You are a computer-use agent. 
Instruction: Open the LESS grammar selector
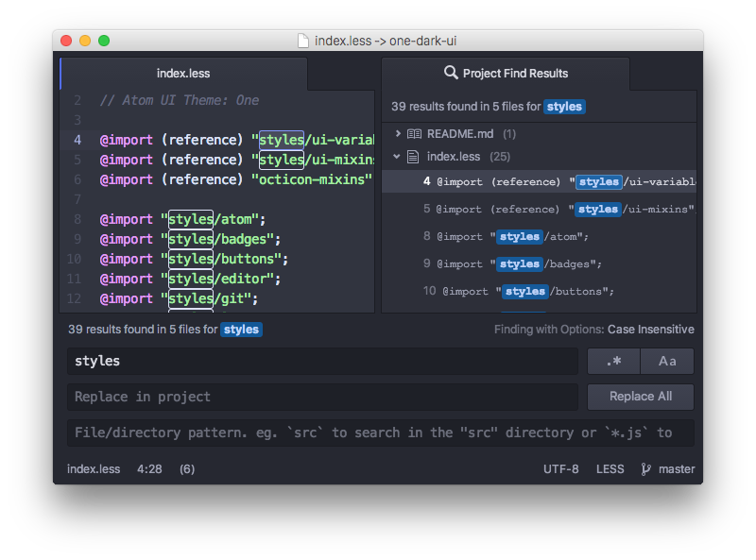610,468
